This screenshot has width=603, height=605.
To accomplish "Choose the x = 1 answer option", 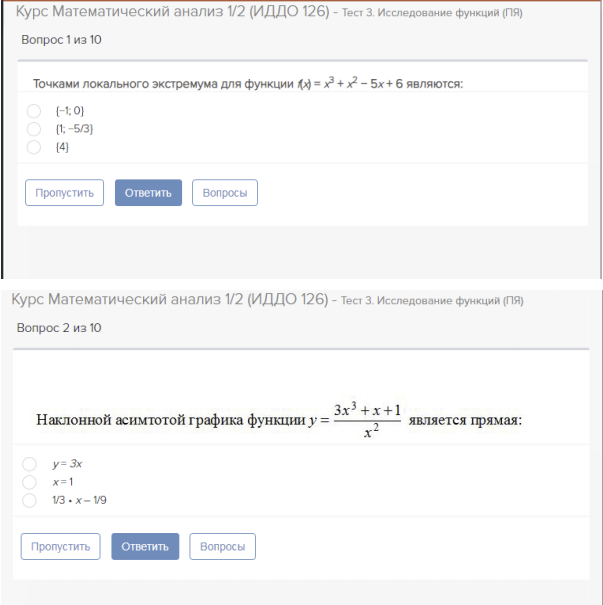I will point(30,482).
